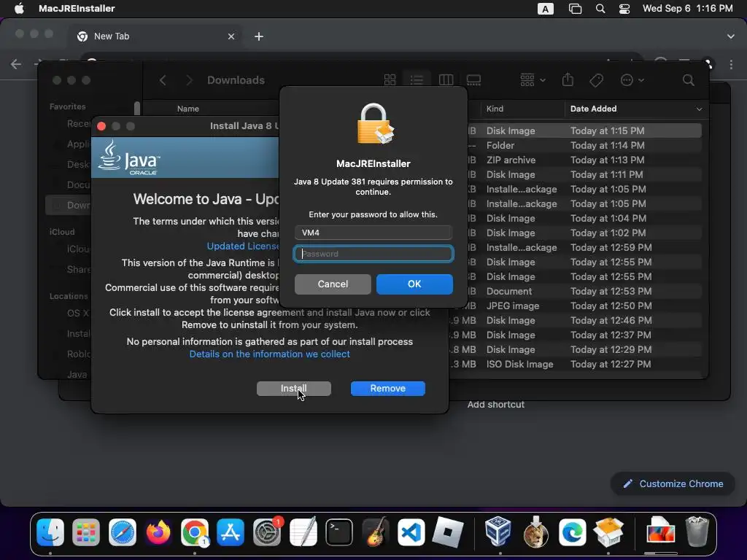Click Finder share icon
Screen dimensions: 747x560
pyautogui.click(x=568, y=79)
